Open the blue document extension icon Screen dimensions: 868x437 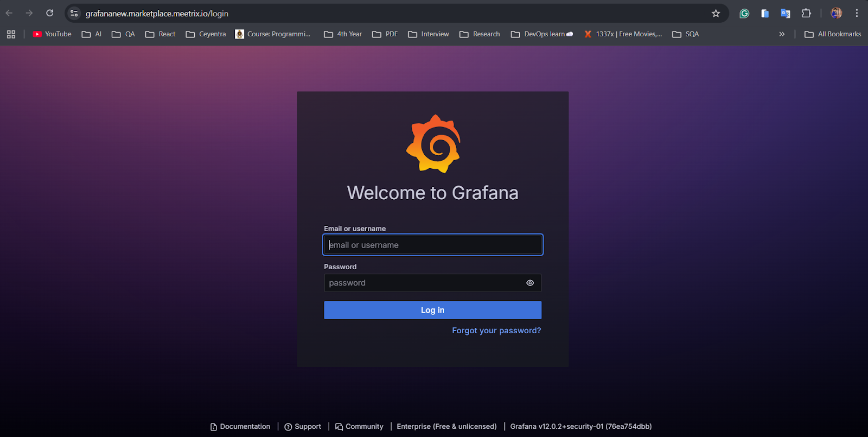click(x=765, y=14)
